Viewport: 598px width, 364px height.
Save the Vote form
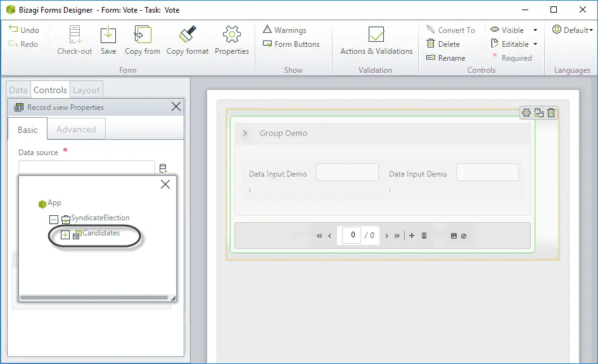click(x=108, y=40)
